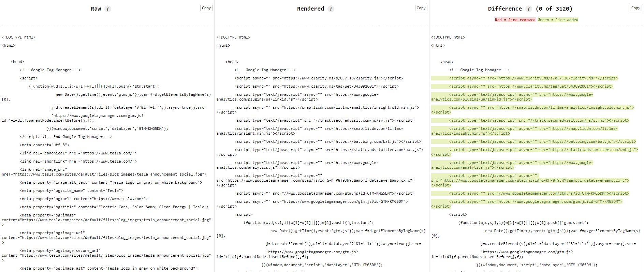Copy the Raw panel source code
Viewport: 644px width, 272px height.
click(x=206, y=8)
